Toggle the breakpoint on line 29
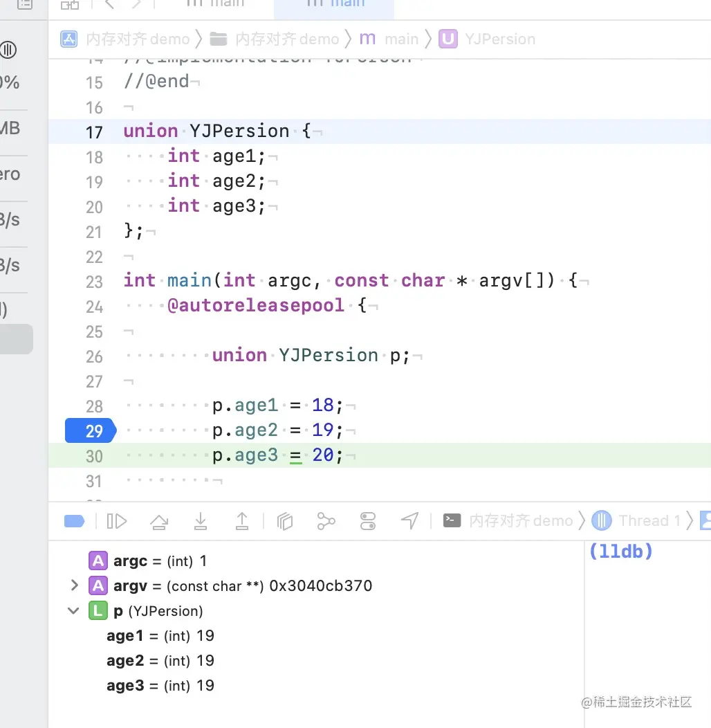The width and height of the screenshot is (711, 728). pyautogui.click(x=91, y=431)
